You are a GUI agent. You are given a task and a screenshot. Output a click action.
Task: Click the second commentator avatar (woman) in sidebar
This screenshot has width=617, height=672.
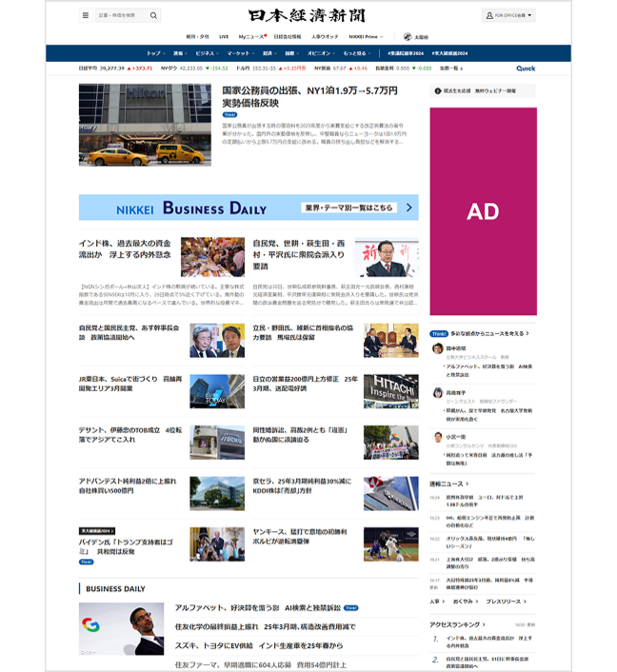point(437,392)
